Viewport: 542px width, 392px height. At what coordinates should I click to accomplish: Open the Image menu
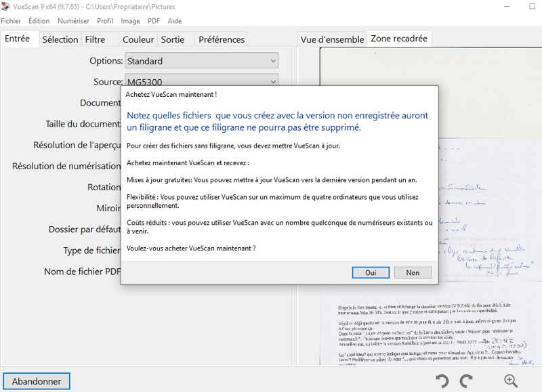130,21
